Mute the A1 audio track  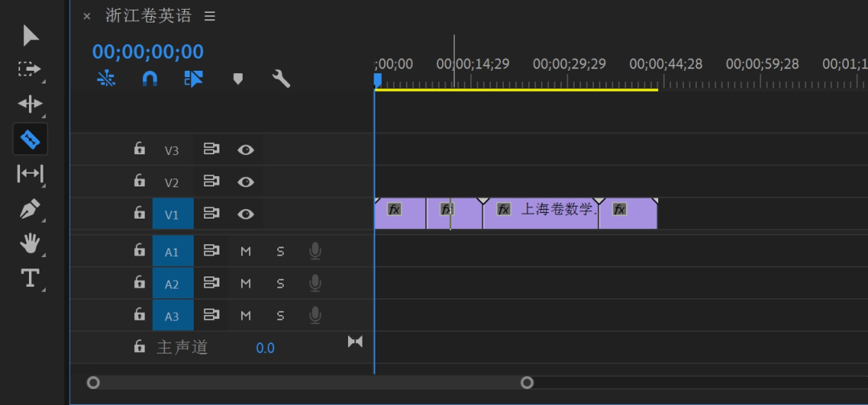(x=246, y=252)
